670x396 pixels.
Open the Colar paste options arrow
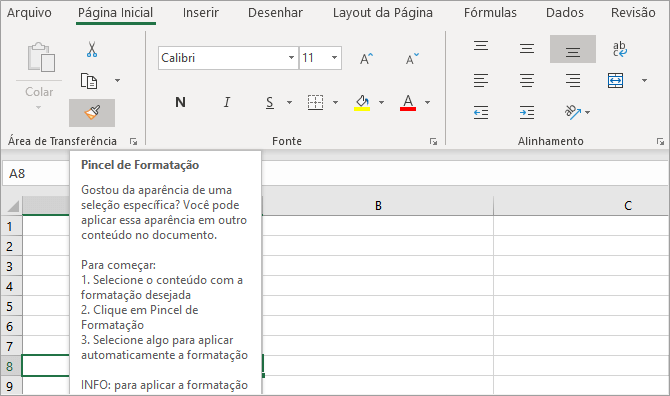38,107
